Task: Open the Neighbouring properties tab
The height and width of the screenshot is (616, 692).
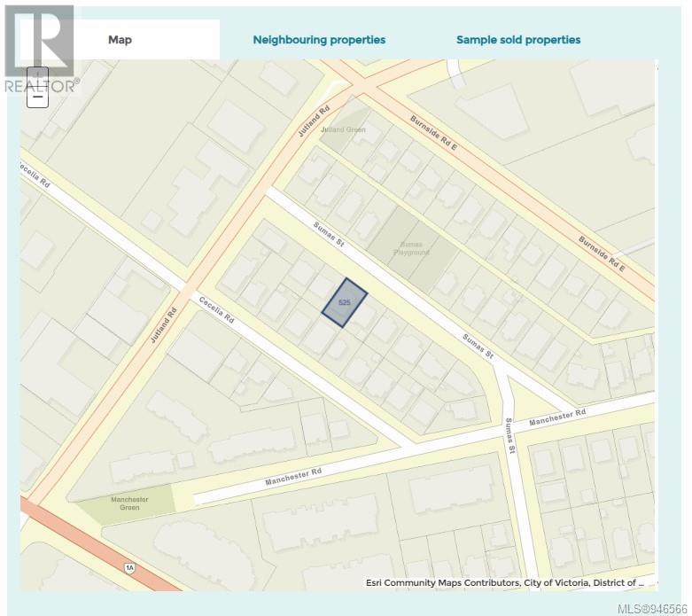Action: click(x=319, y=40)
